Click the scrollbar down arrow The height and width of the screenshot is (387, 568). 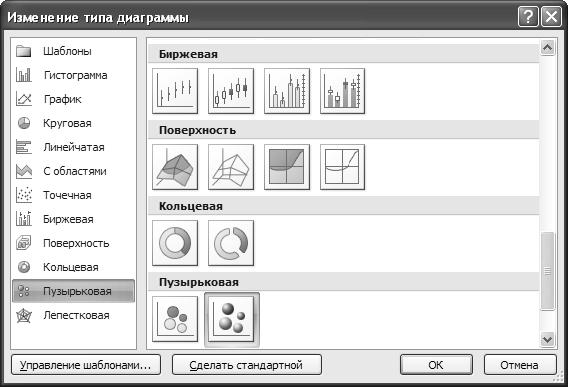click(x=547, y=340)
